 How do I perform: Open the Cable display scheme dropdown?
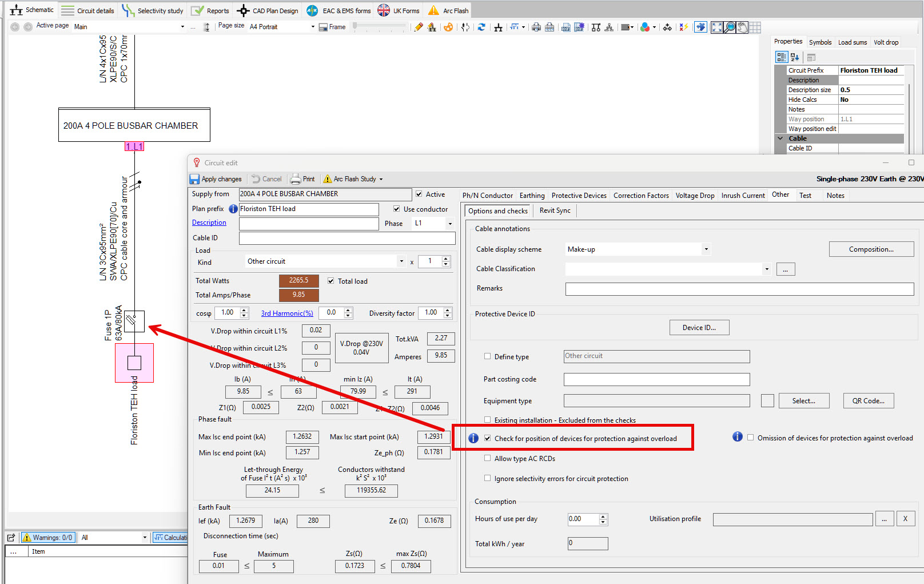(x=706, y=249)
